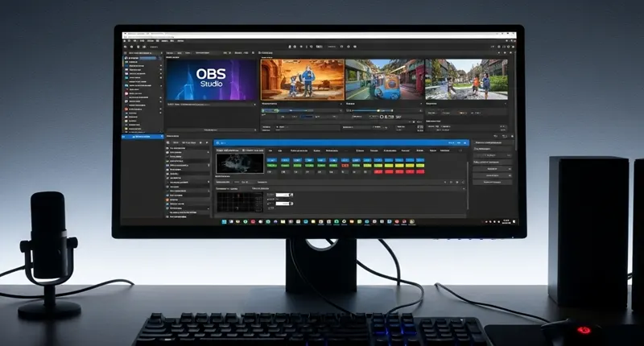Open the dark waveform preview thumbnail in the lower panel
This screenshot has width=644, height=346.
pos(240,163)
